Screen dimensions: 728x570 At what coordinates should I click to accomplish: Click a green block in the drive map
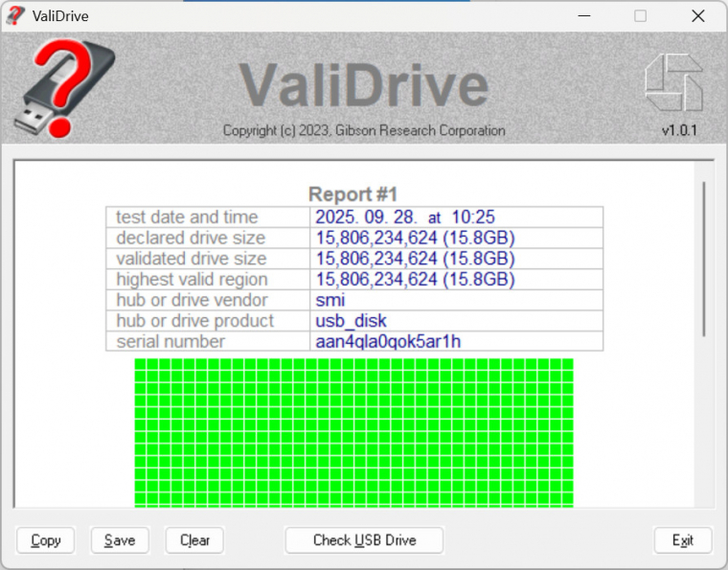pyautogui.click(x=354, y=431)
